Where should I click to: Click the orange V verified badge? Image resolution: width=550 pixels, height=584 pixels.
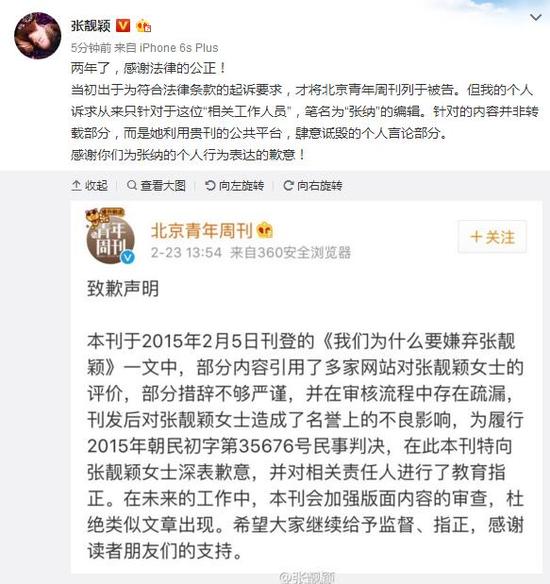click(x=123, y=26)
